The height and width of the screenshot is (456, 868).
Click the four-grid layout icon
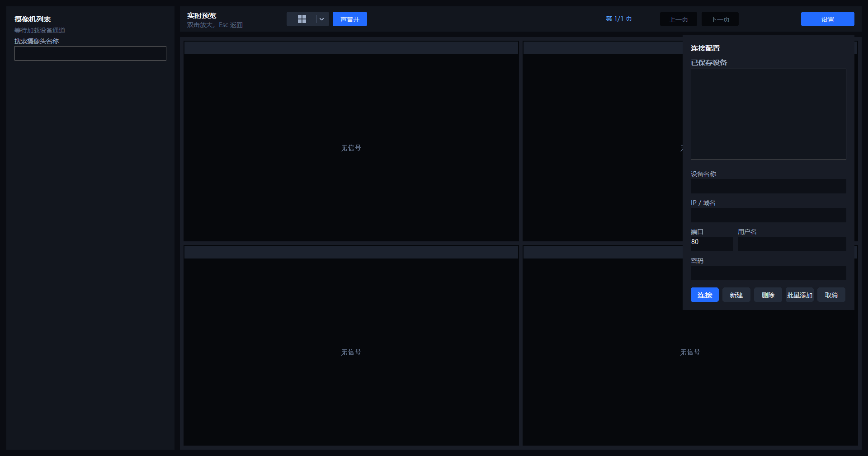tap(302, 19)
